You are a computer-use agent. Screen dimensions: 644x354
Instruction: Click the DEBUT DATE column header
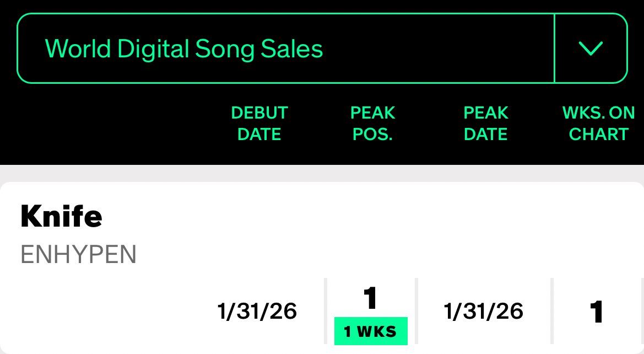(259, 124)
